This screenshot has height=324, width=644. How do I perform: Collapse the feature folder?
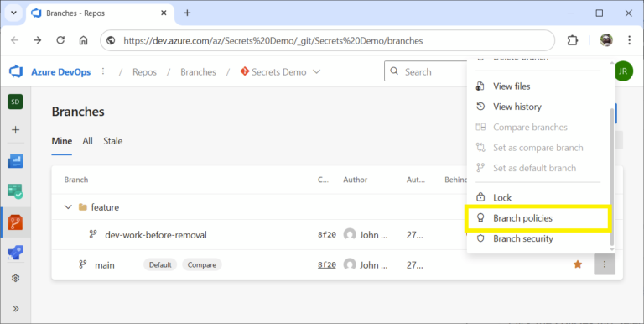[x=68, y=206]
